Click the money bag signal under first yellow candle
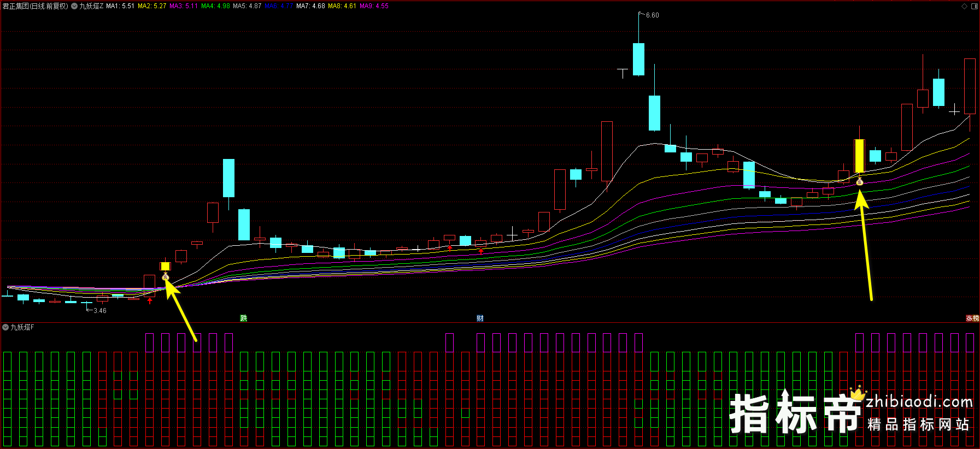 point(166,277)
